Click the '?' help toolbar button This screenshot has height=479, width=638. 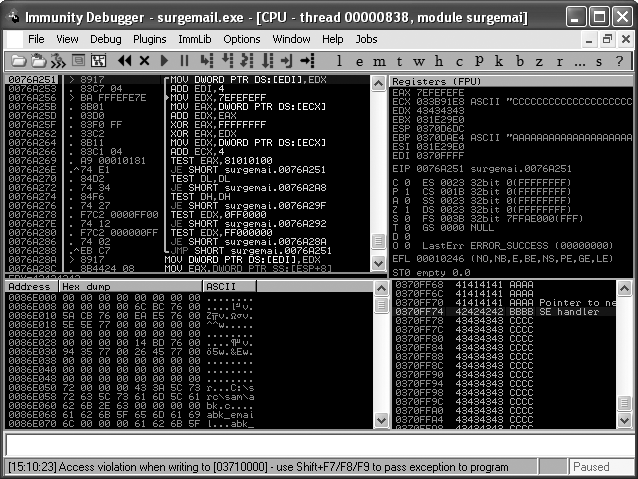click(x=619, y=61)
